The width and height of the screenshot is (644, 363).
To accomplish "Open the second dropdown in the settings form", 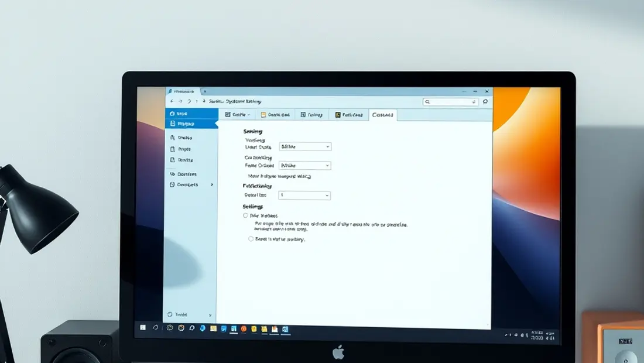I will click(305, 166).
